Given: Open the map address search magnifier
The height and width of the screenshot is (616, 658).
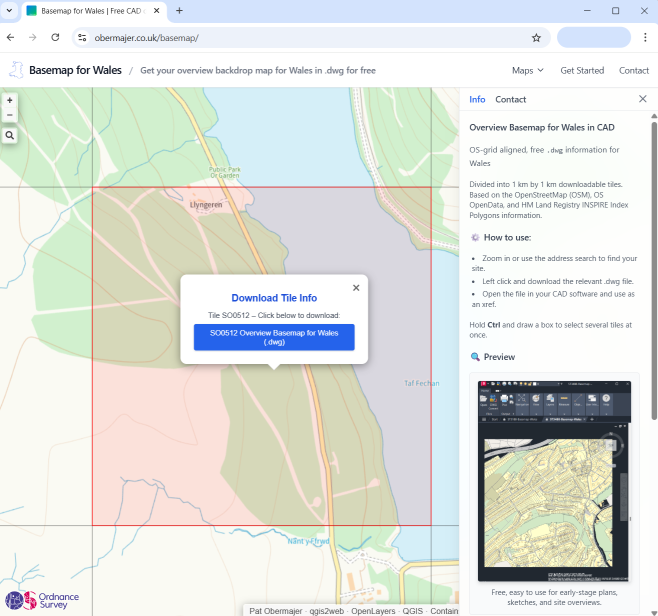Looking at the screenshot, I should (x=10, y=135).
